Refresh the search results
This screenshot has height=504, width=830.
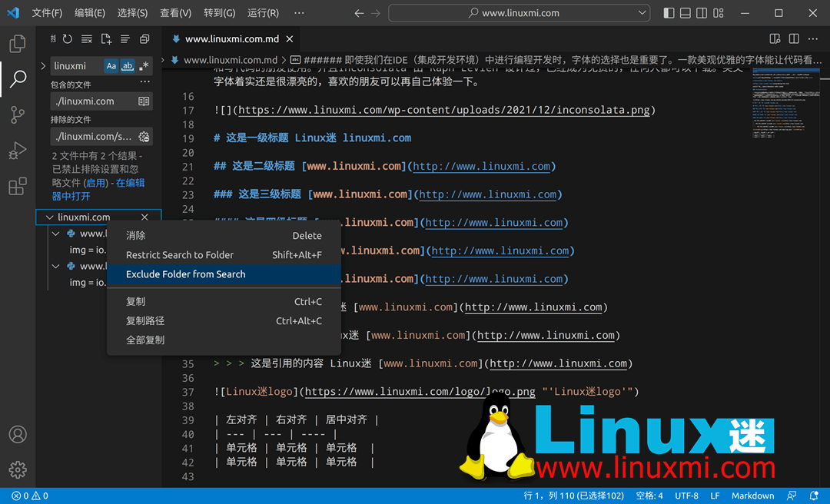(x=66, y=39)
